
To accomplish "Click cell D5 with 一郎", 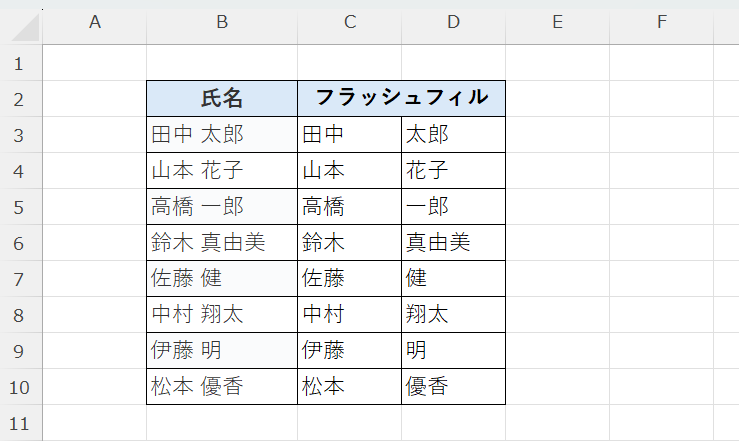I will [453, 206].
